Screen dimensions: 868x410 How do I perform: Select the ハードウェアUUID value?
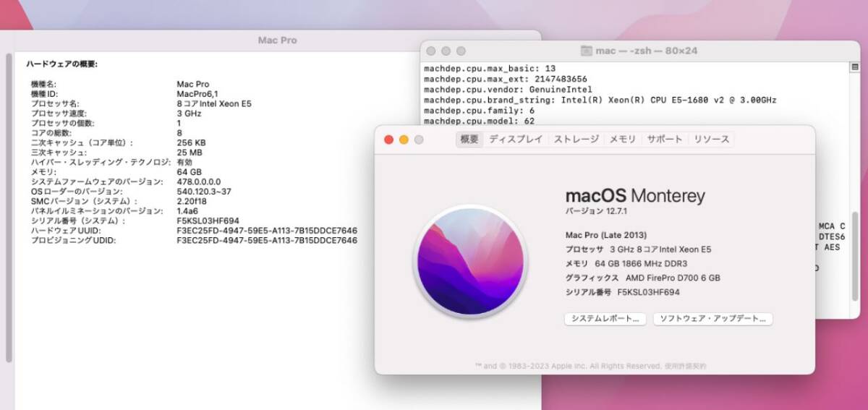(267, 231)
